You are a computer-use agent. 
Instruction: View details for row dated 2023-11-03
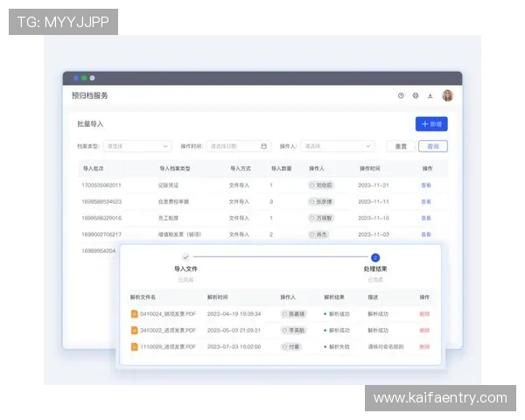pyautogui.click(x=426, y=234)
